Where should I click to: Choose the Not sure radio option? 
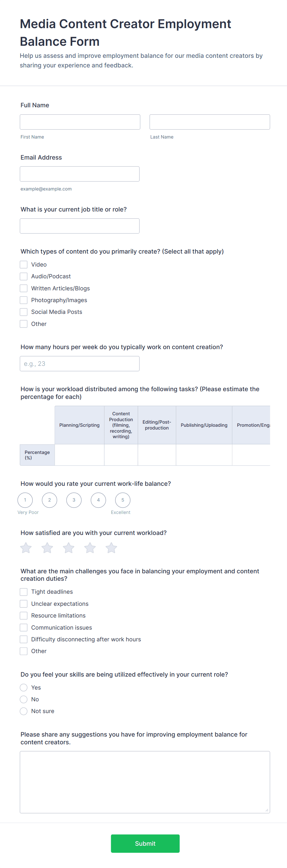click(23, 711)
